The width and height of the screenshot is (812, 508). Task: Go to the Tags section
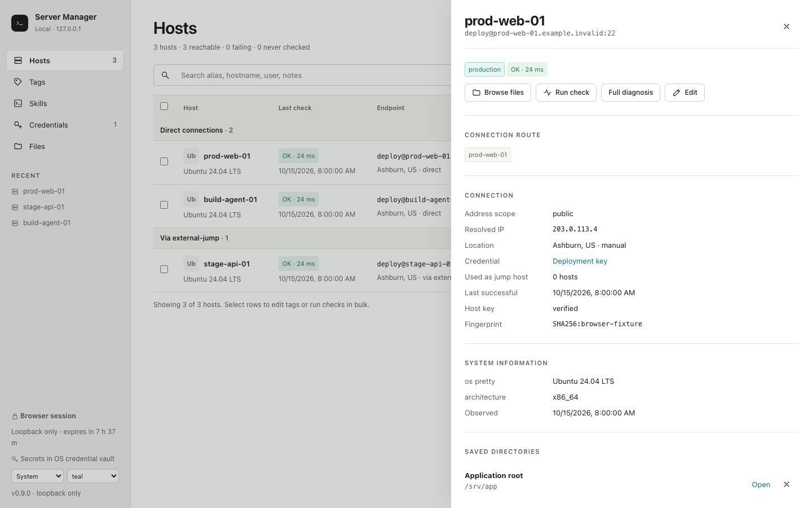[65, 82]
